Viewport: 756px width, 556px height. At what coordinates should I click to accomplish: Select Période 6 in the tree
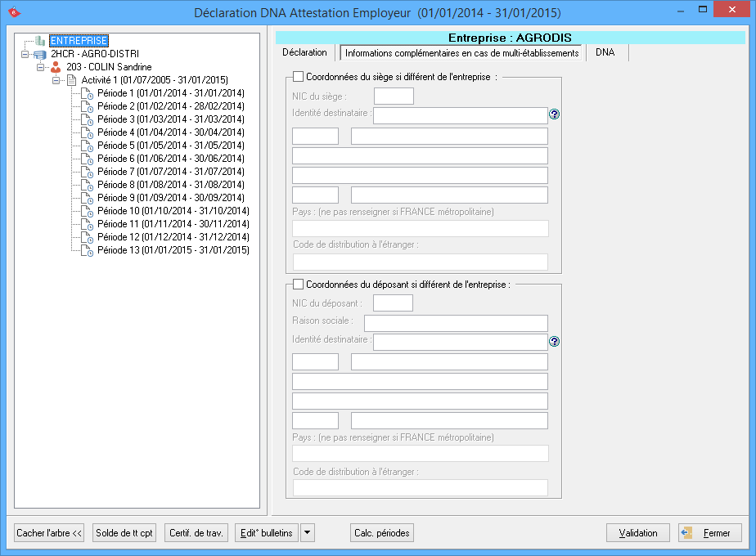(x=170, y=159)
